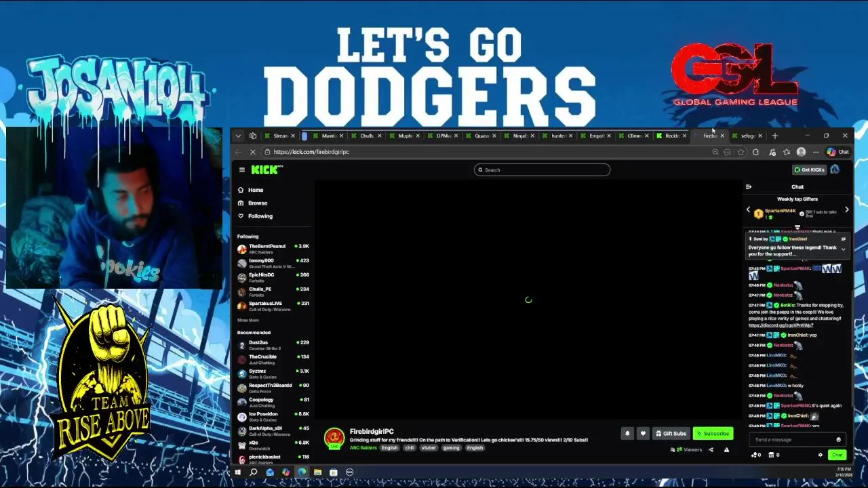Screen dimensions: 868x488
Task: Open TheBurntPeanut followed channel
Action: pyautogui.click(x=273, y=249)
